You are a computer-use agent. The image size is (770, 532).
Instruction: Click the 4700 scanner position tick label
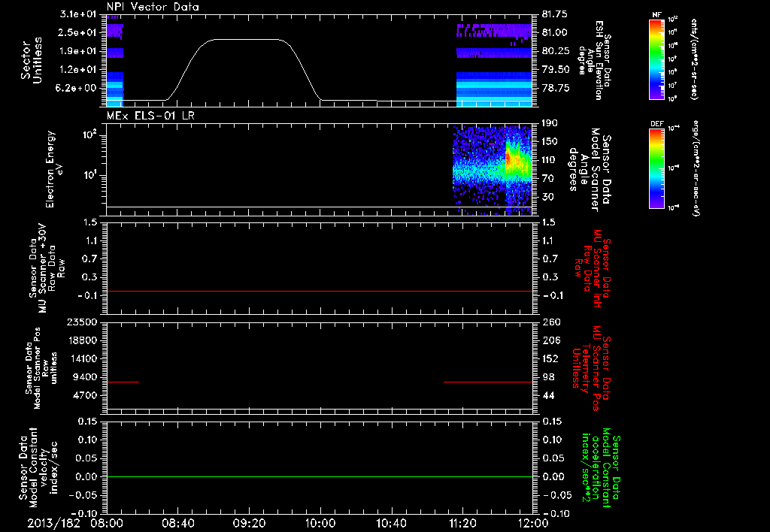[84, 395]
